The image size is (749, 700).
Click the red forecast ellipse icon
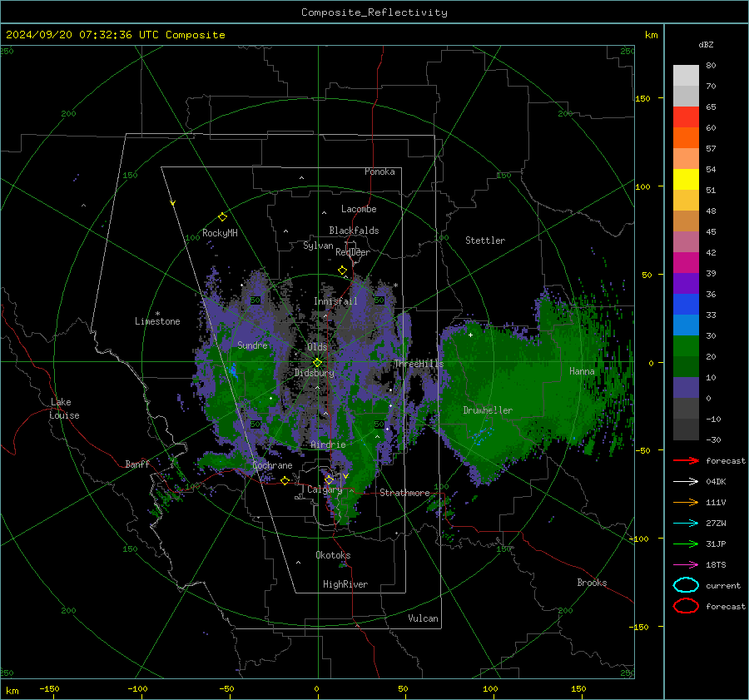[686, 606]
